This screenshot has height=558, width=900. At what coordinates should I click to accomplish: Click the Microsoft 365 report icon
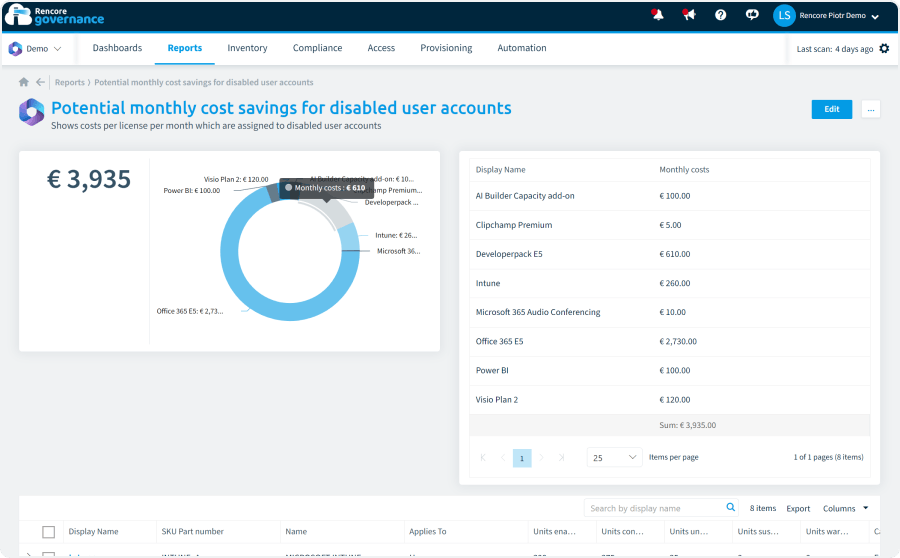pyautogui.click(x=32, y=112)
